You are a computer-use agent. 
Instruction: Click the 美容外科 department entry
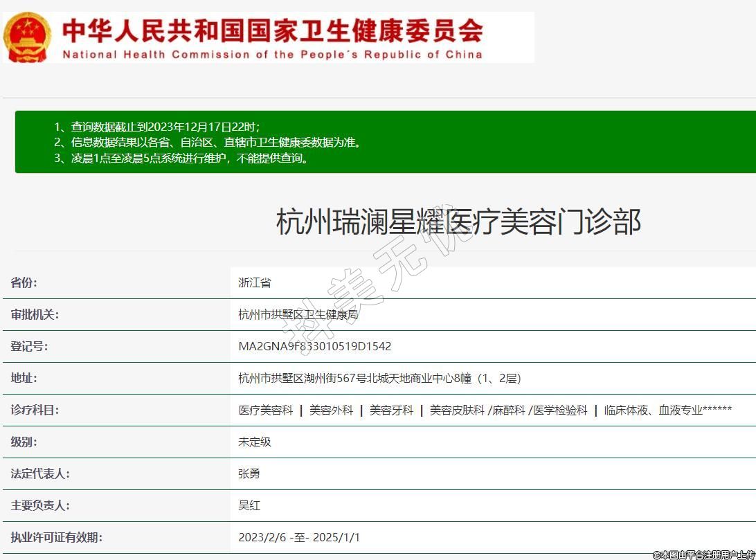(331, 410)
